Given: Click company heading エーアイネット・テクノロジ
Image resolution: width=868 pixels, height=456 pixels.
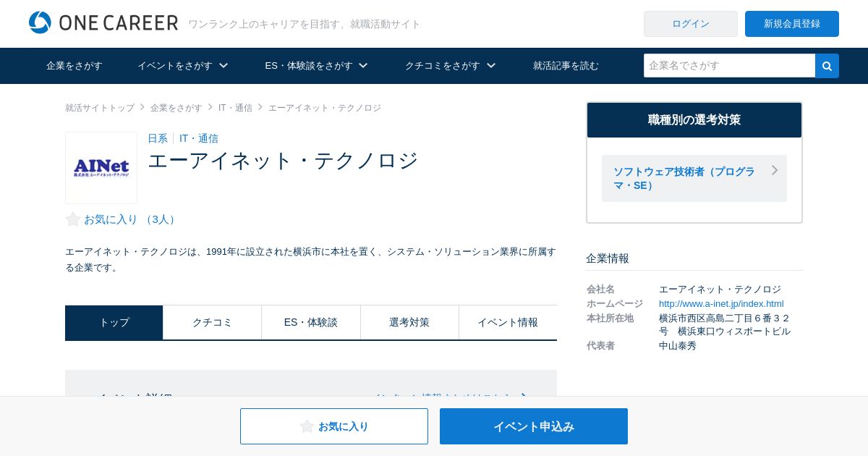Looking at the screenshot, I should [283, 161].
